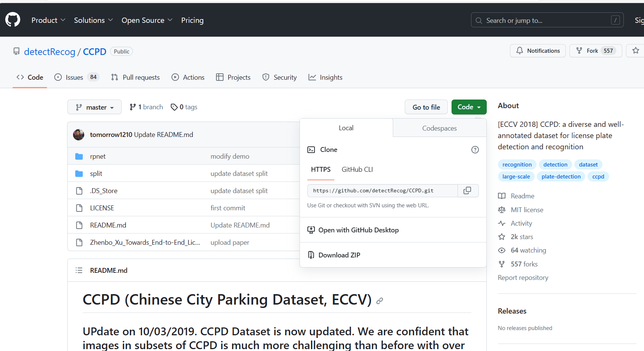Open tomorrow1210's avatar
This screenshot has height=351, width=644.
(79, 135)
